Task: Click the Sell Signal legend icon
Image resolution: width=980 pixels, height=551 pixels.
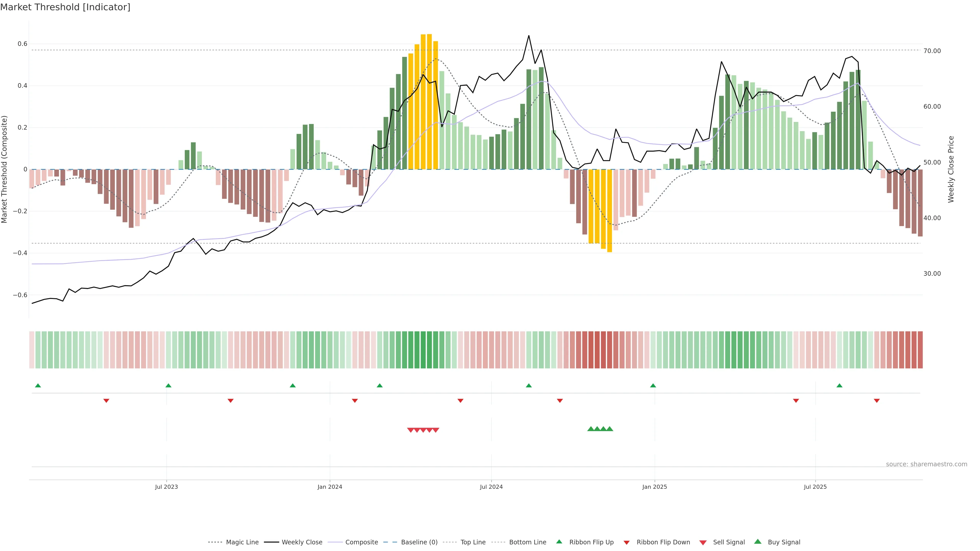Action: click(x=703, y=543)
